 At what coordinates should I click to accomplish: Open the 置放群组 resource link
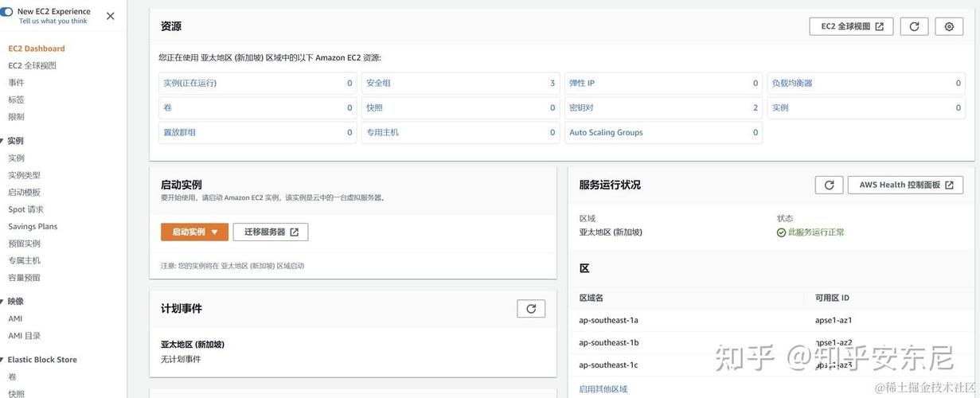[x=179, y=132]
